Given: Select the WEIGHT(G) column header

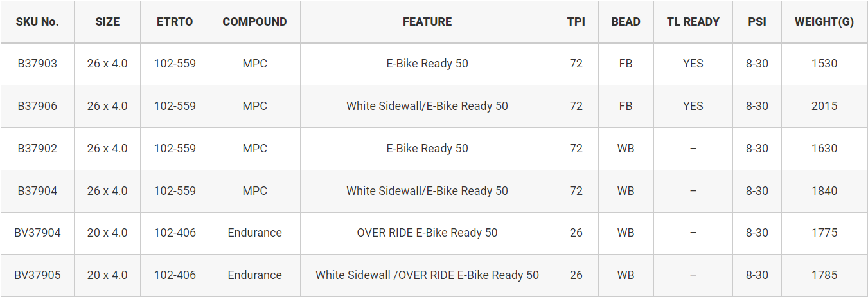Looking at the screenshot, I should pos(824,22).
